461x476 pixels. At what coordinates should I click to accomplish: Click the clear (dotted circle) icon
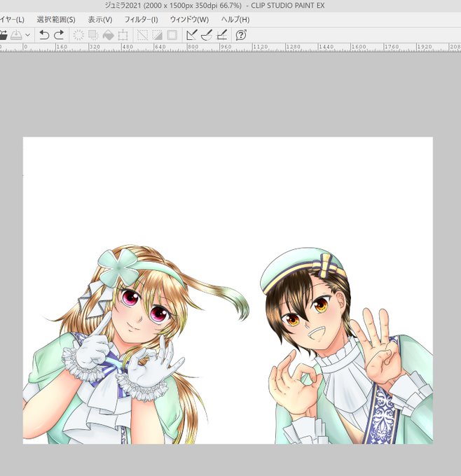[78, 35]
